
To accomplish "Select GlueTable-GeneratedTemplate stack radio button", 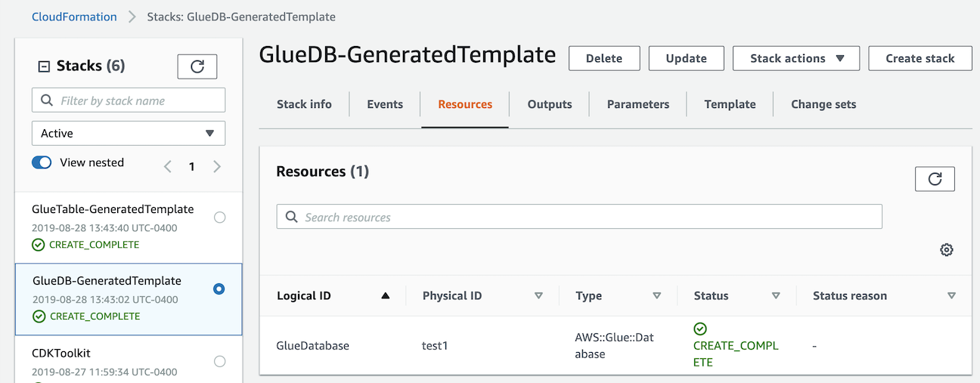I will (x=219, y=218).
